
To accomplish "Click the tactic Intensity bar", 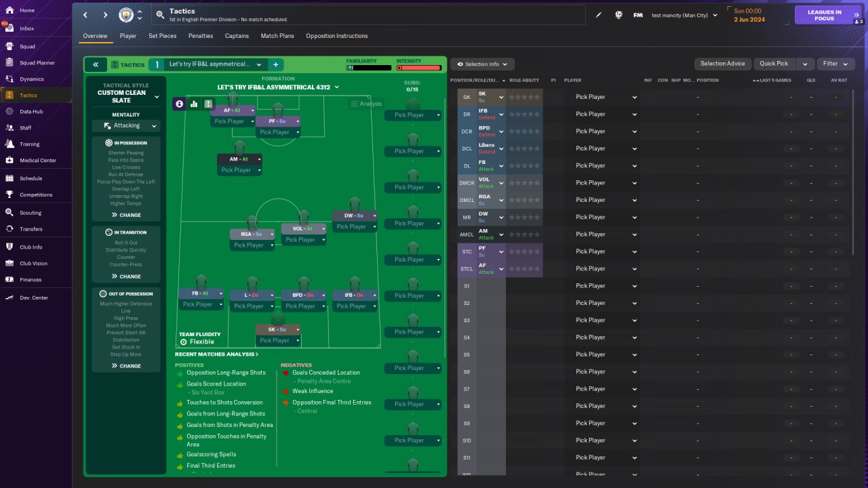I will [x=418, y=68].
